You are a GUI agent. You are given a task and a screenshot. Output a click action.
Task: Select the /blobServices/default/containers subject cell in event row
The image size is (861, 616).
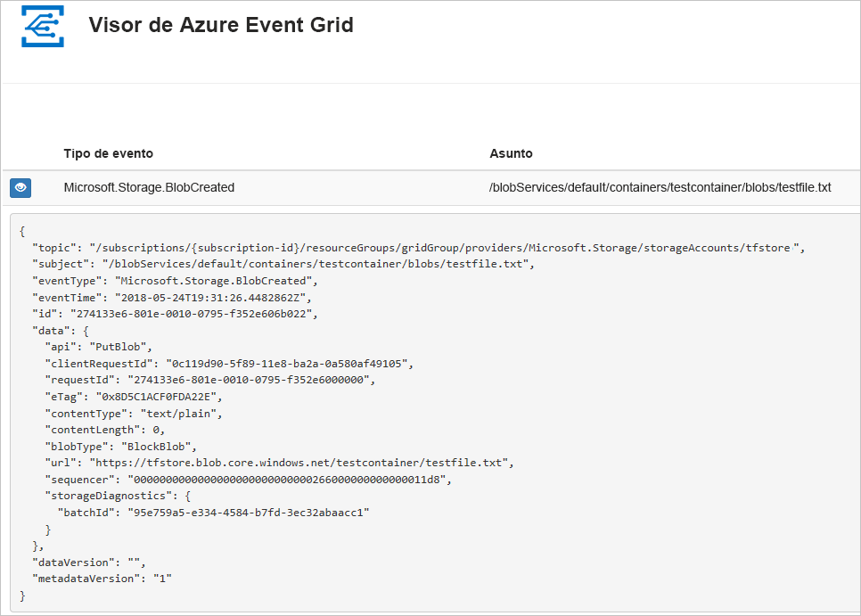point(660,188)
